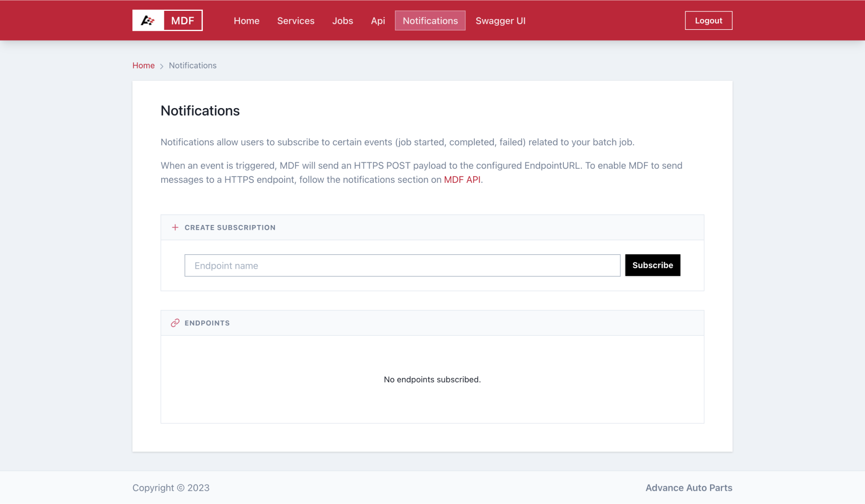Focus the Endpoint name input field
The image size is (865, 504).
[402, 266]
